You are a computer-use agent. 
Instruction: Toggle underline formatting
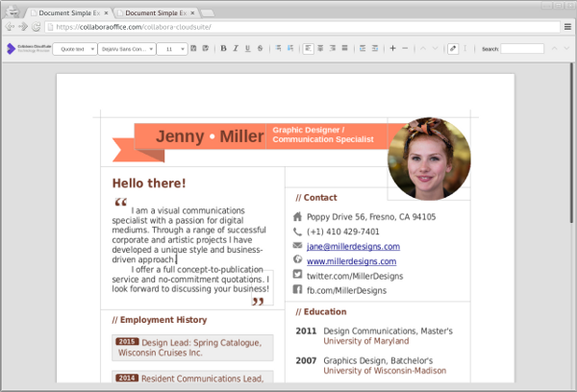248,48
